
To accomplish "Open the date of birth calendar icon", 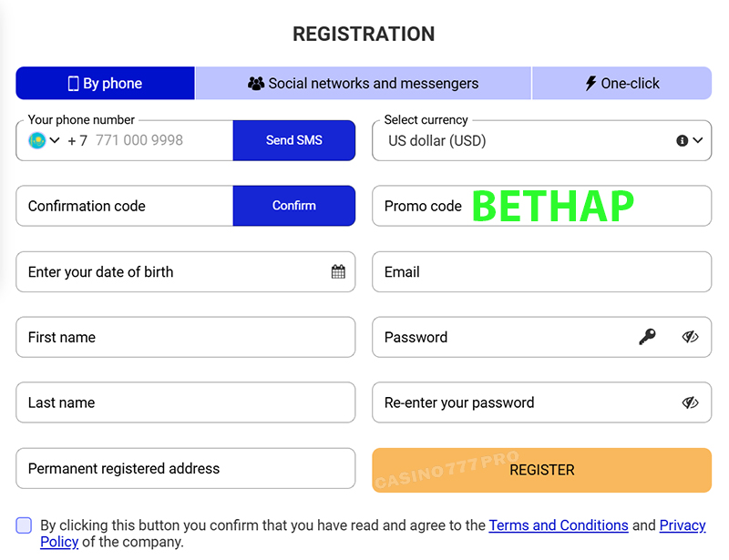I will (x=337, y=271).
